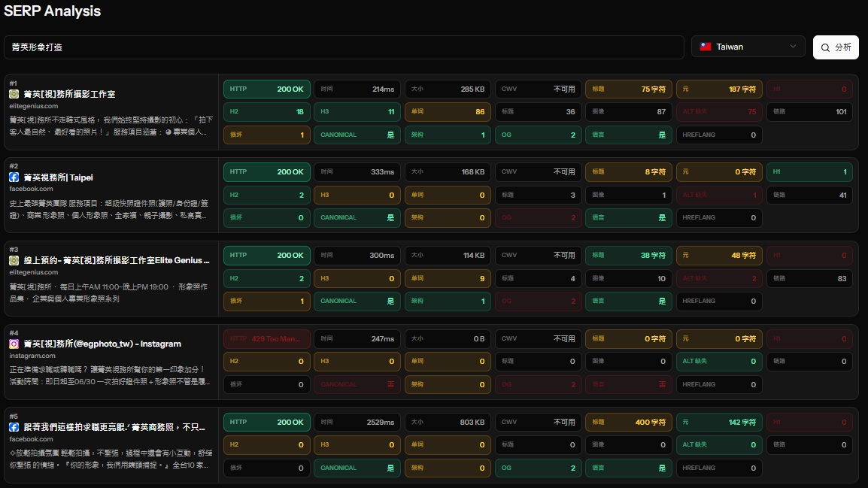Click the 142 字符 meta cell in result #5
Screen dimensions: 868x488
719,422
